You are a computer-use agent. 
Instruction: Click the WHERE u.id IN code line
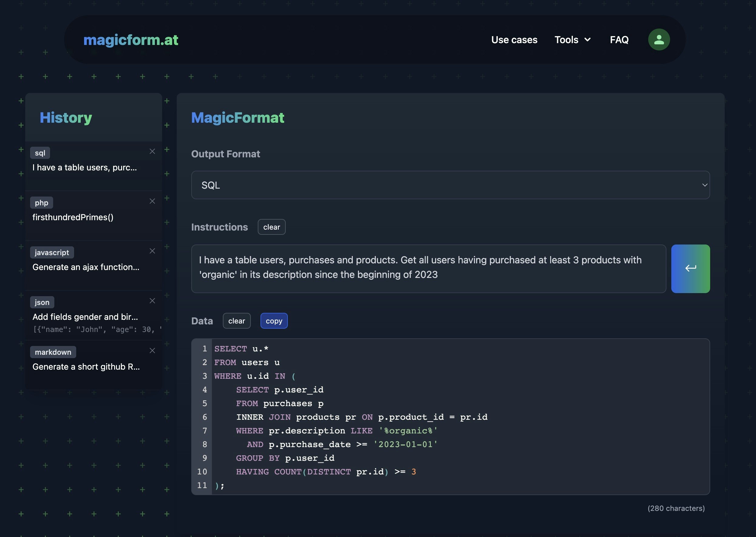tap(255, 376)
